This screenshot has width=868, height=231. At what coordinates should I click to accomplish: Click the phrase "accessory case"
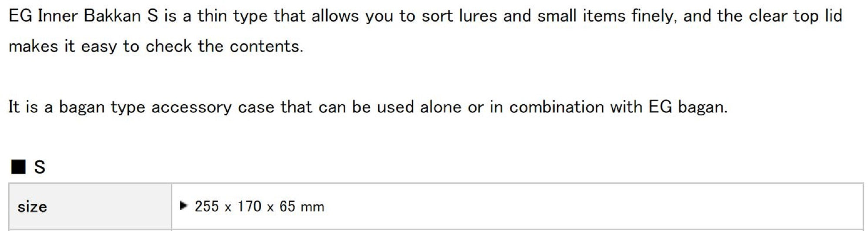[213, 107]
